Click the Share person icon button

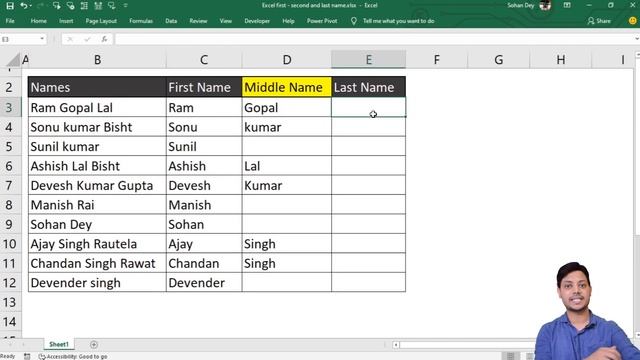(599, 21)
